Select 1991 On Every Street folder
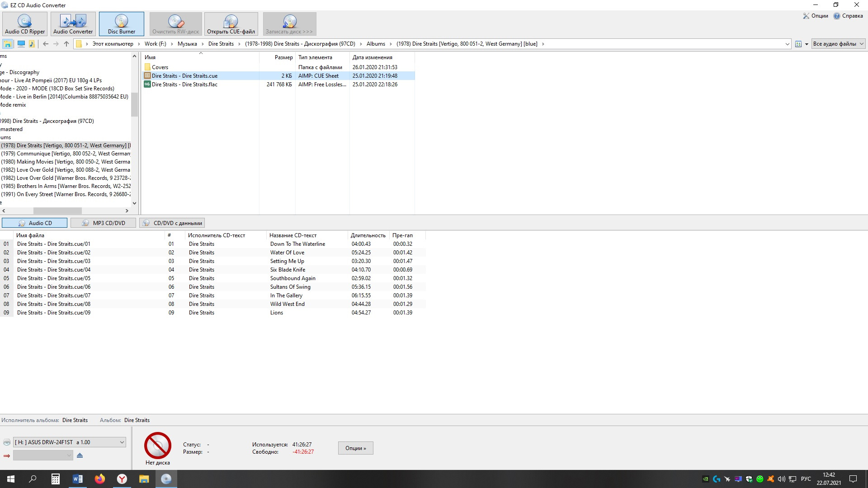 click(66, 194)
